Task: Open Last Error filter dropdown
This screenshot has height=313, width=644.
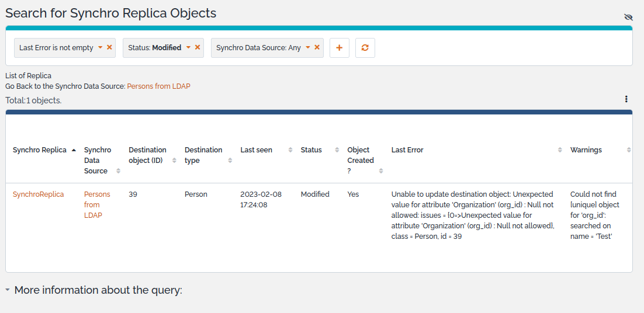Action: point(100,48)
